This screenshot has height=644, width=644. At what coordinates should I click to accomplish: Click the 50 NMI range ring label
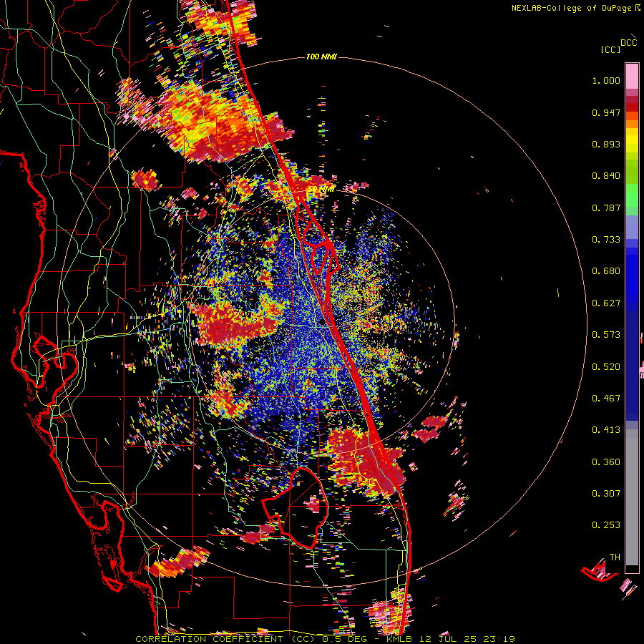(321, 189)
